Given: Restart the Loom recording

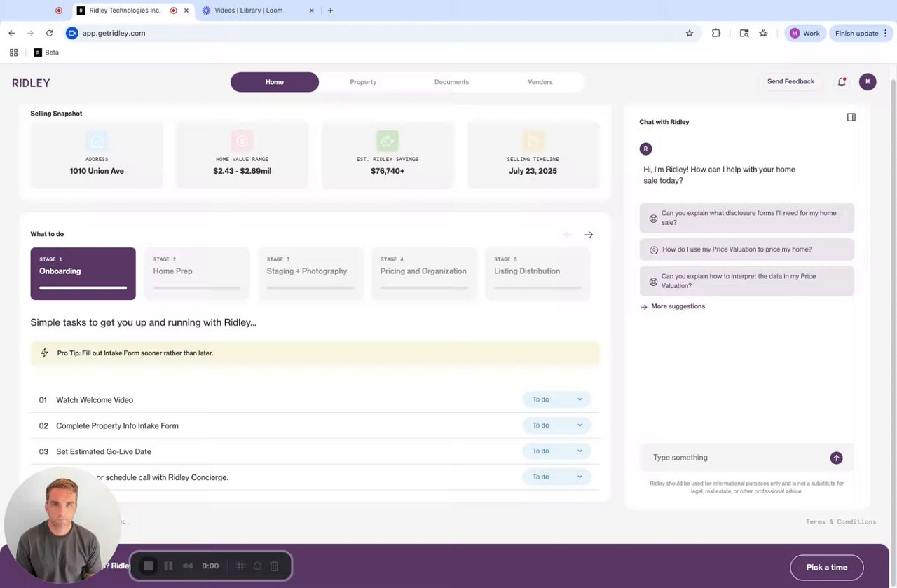Looking at the screenshot, I should tap(257, 566).
